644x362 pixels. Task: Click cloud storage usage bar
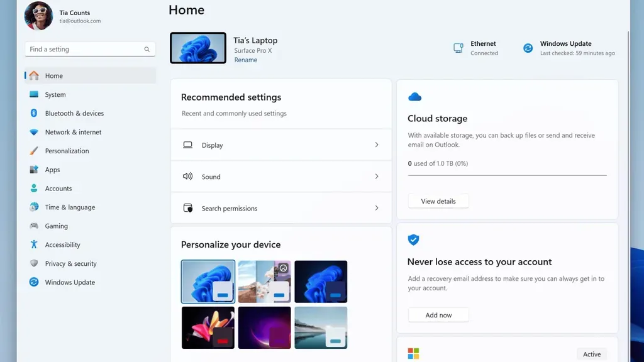pyautogui.click(x=508, y=175)
